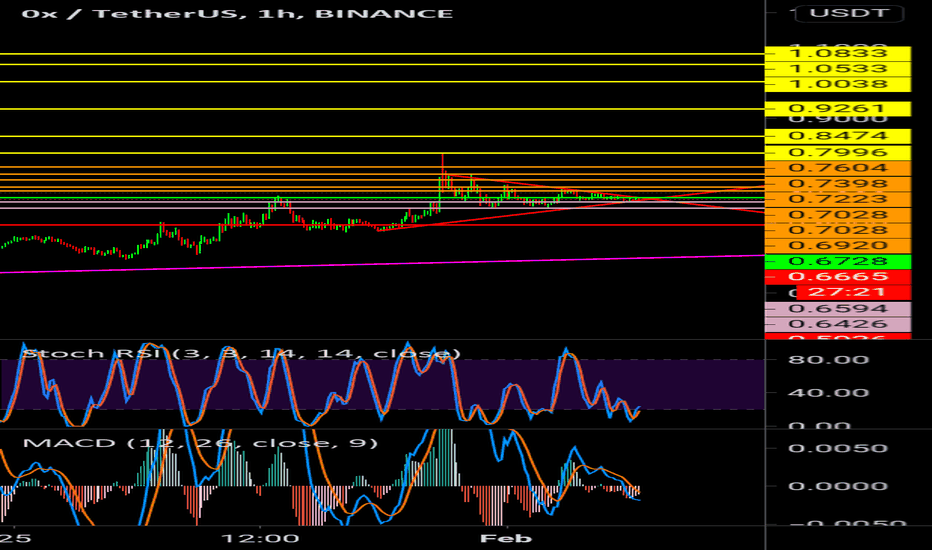This screenshot has height=550, width=932.
Task: Click the 0.7604 orange price label
Action: [x=837, y=168]
